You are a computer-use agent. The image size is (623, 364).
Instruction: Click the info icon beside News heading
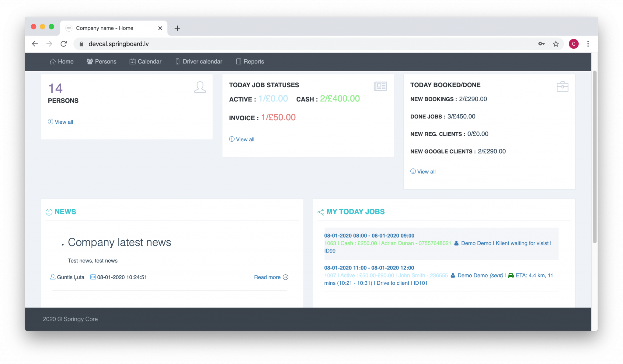coord(49,212)
